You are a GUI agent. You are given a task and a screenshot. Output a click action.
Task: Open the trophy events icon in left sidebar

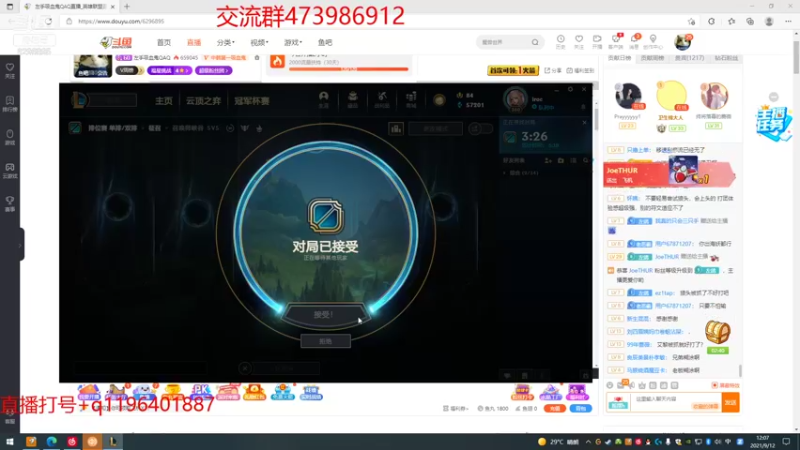10,203
